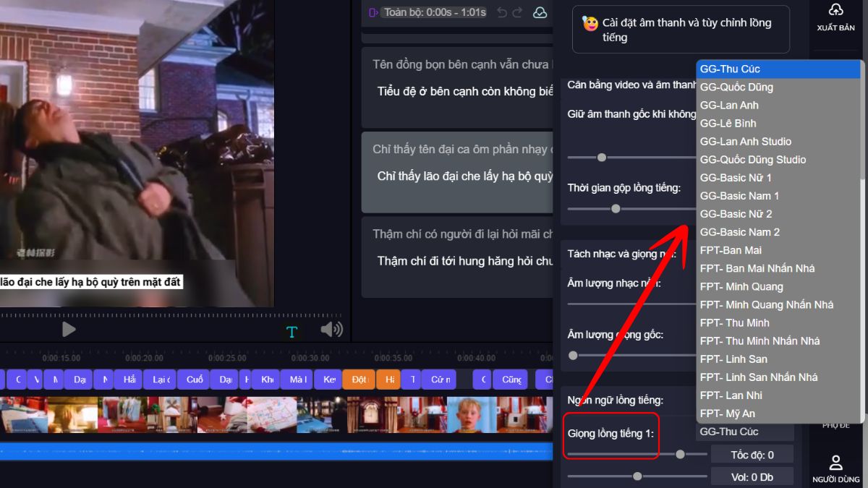Select the orange 'Đột' timeline clip
Screen dimensions: 868x488
359,380
